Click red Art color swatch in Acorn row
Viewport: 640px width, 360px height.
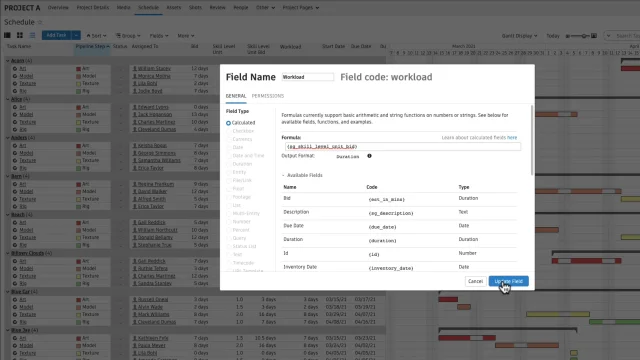click(x=78, y=69)
